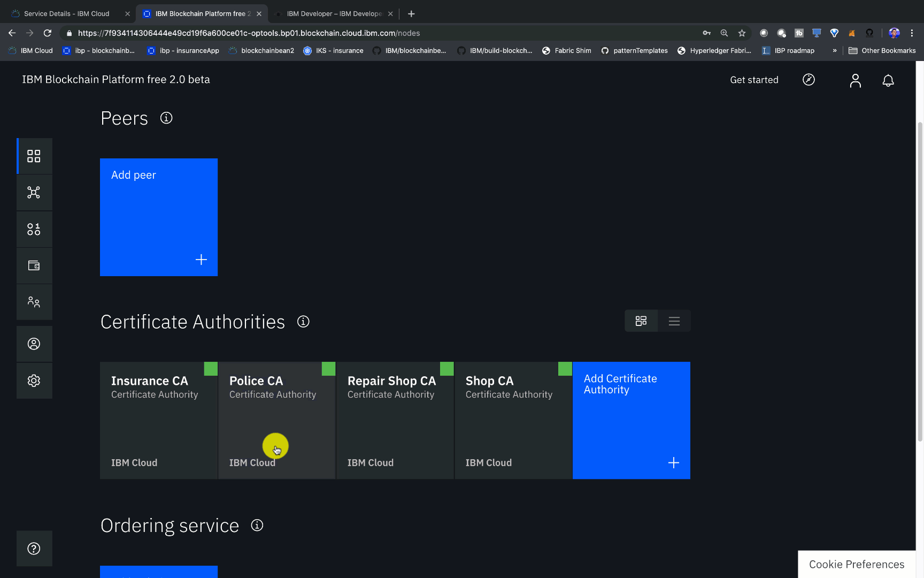Open IBP roadmap bookmark
Screen dimensions: 924x578
788,51
